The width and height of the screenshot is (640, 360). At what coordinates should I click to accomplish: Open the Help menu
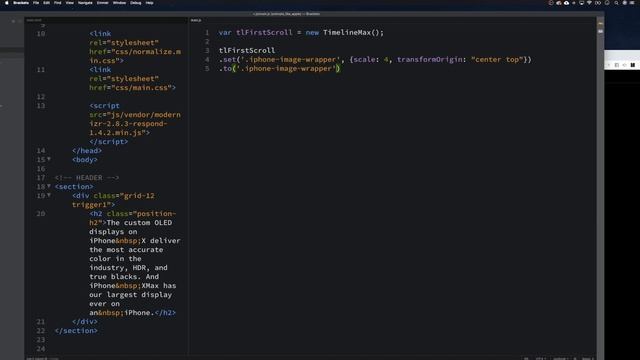[149, 3]
